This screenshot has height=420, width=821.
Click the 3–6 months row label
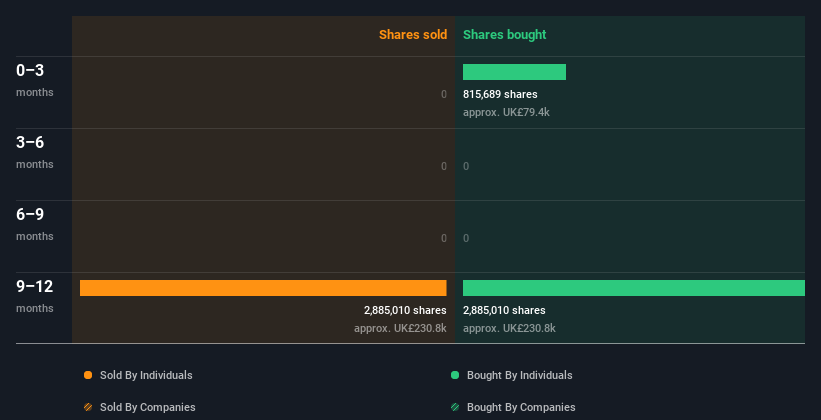(x=35, y=152)
